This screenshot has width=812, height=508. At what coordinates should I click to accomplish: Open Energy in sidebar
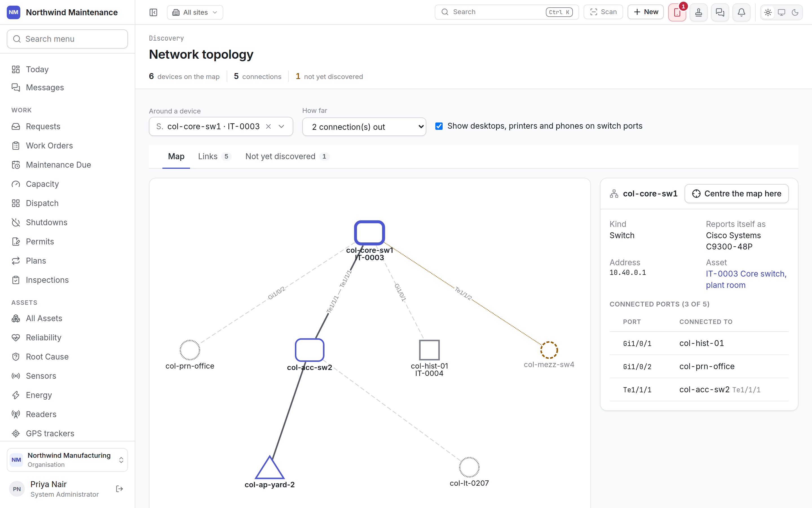(x=67, y=395)
